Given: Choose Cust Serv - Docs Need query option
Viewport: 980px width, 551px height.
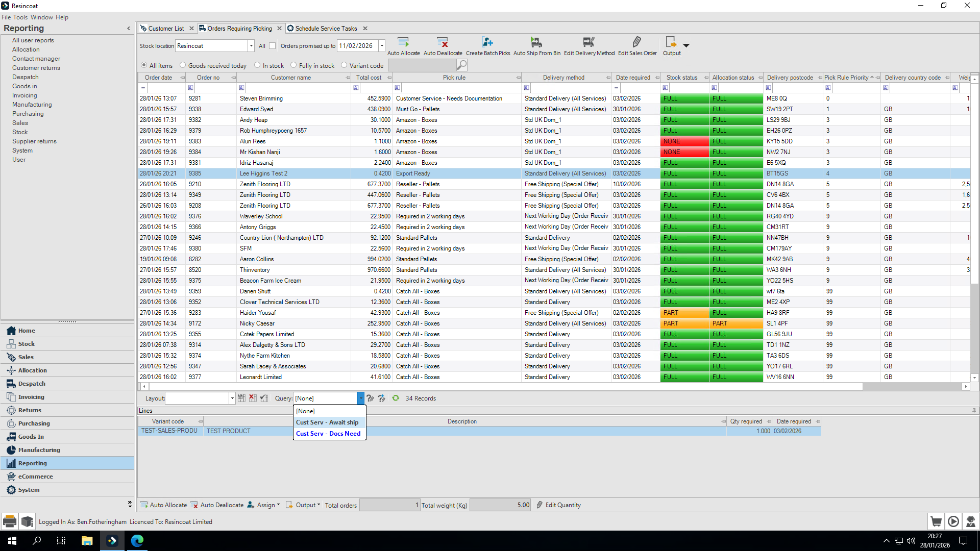Looking at the screenshot, I should coord(329,434).
